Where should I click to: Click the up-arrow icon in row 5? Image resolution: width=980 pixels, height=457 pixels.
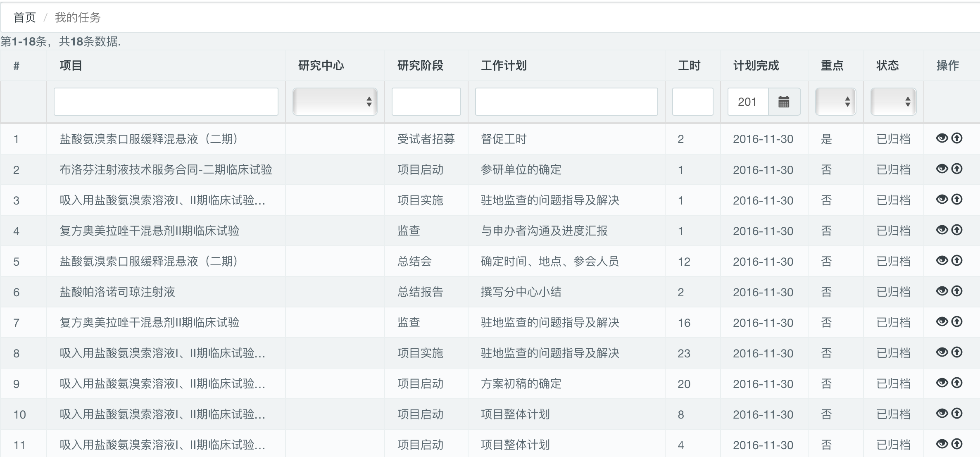coord(957,260)
